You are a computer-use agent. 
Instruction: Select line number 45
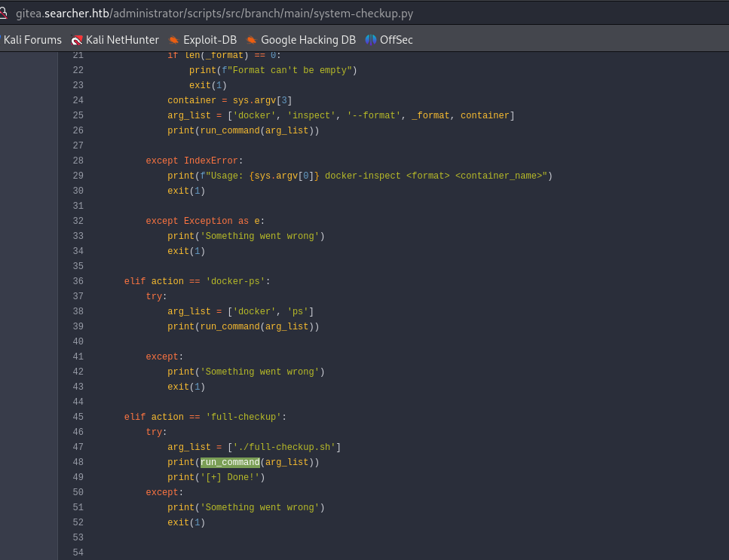tap(78, 417)
